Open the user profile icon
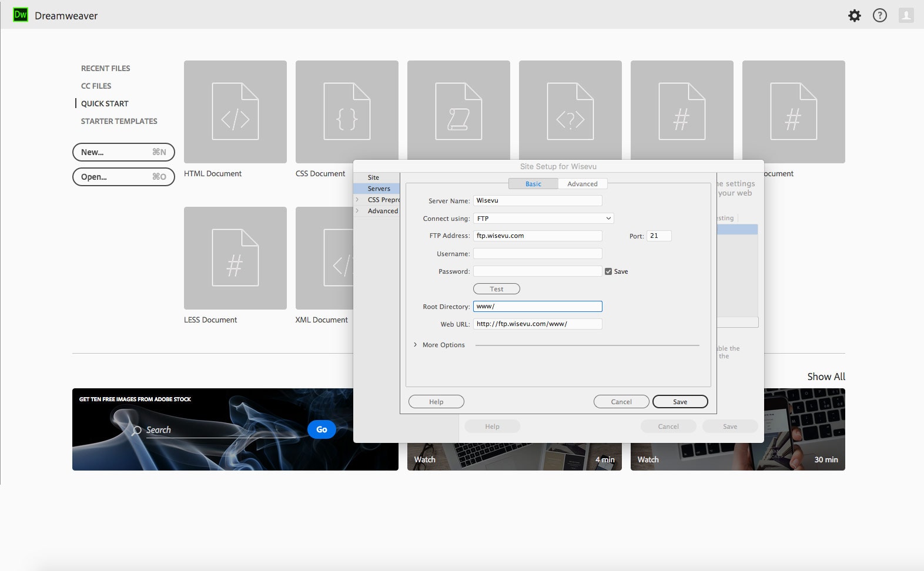Viewport: 924px width, 571px height. (906, 16)
